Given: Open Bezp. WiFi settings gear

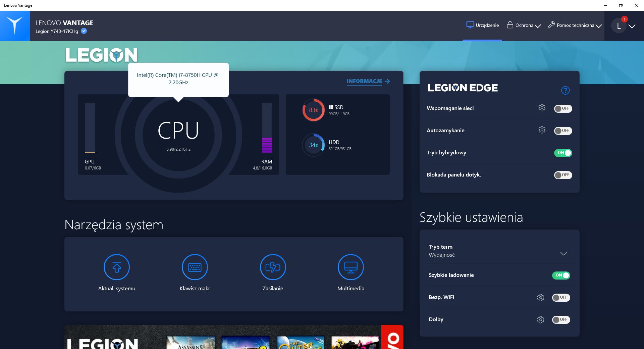Looking at the screenshot, I should click(540, 297).
